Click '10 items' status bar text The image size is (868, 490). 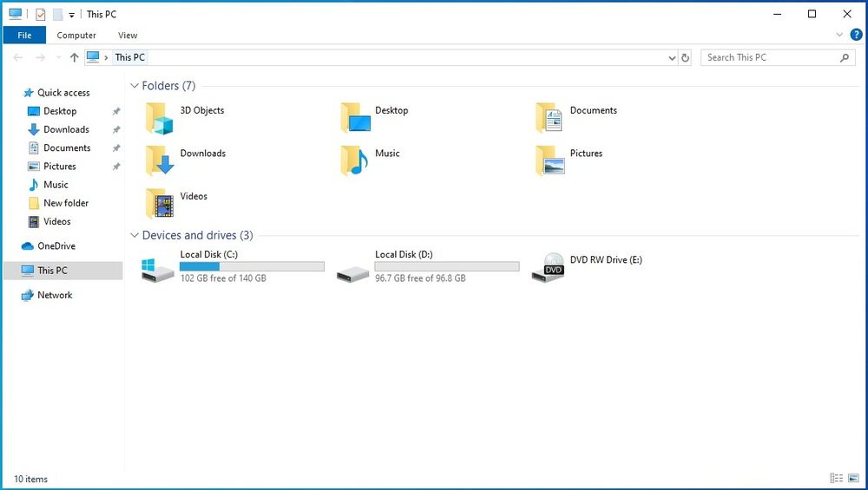[x=31, y=479]
